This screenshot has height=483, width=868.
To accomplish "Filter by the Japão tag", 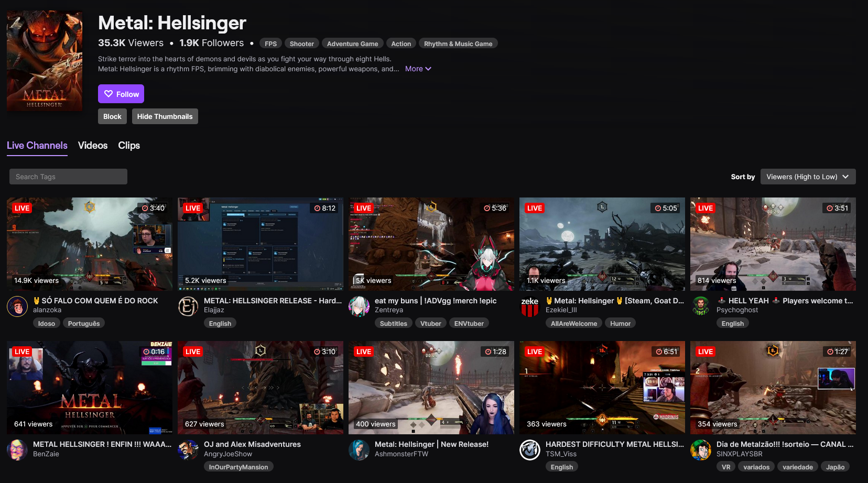I will point(836,467).
